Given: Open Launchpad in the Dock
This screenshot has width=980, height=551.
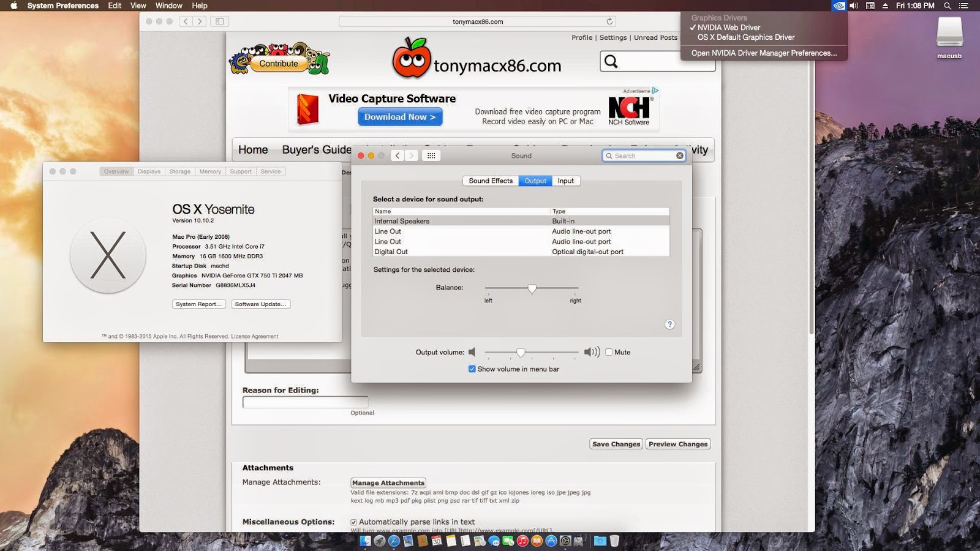Looking at the screenshot, I should coord(380,541).
